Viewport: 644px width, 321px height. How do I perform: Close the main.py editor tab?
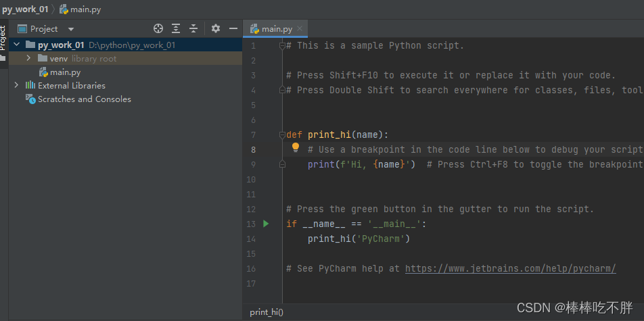(x=300, y=29)
